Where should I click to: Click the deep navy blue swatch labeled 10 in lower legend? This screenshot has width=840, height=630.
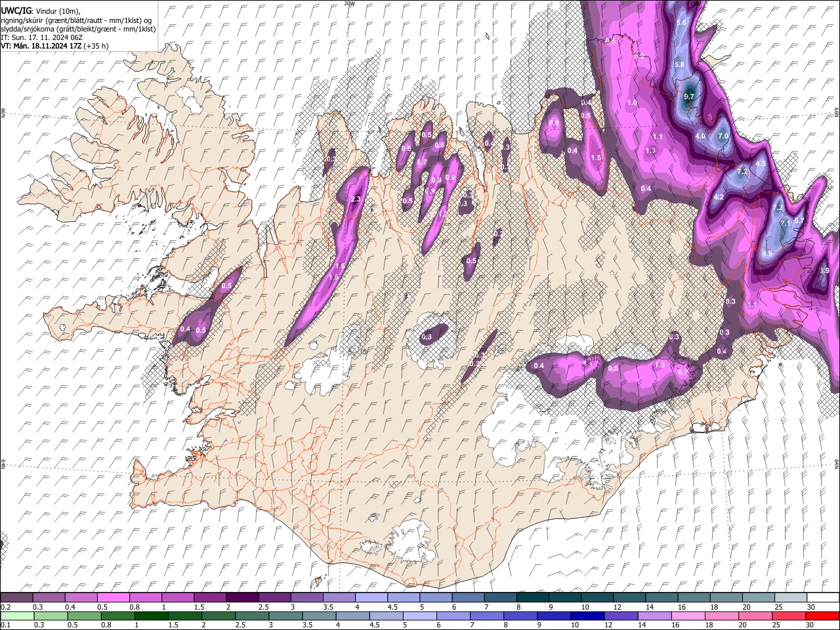tap(587, 616)
